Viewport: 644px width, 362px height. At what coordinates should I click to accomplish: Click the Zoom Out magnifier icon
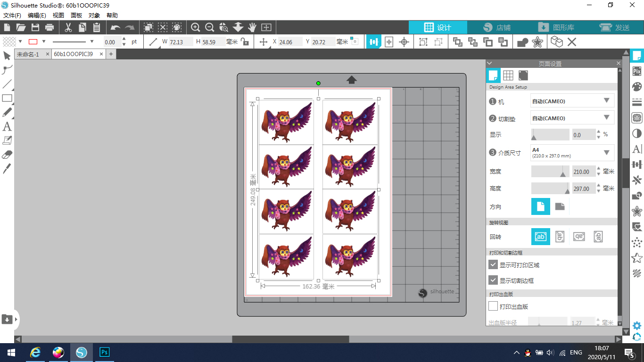point(210,27)
